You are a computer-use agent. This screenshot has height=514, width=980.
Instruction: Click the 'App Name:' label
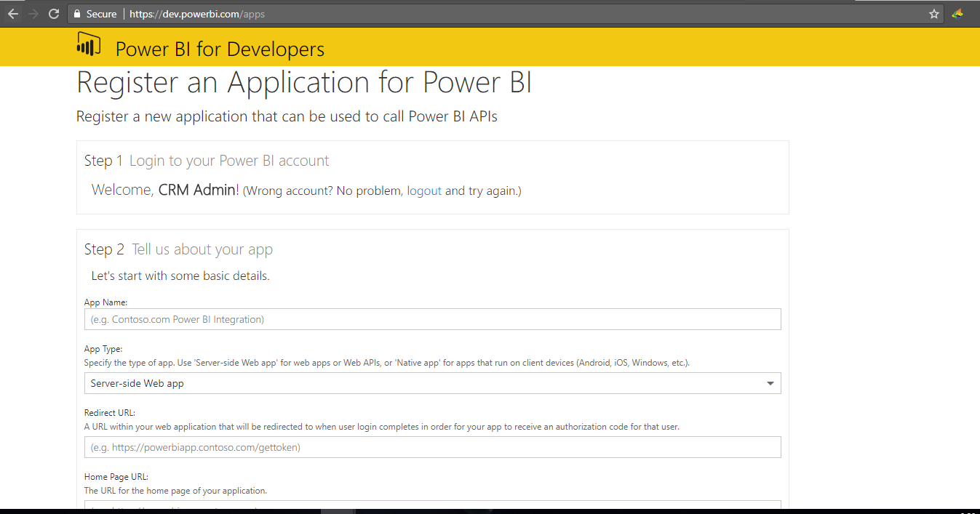click(105, 302)
